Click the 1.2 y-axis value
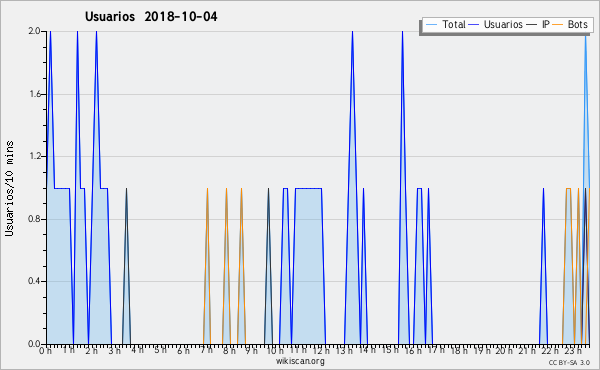The width and height of the screenshot is (600, 370). coord(34,156)
